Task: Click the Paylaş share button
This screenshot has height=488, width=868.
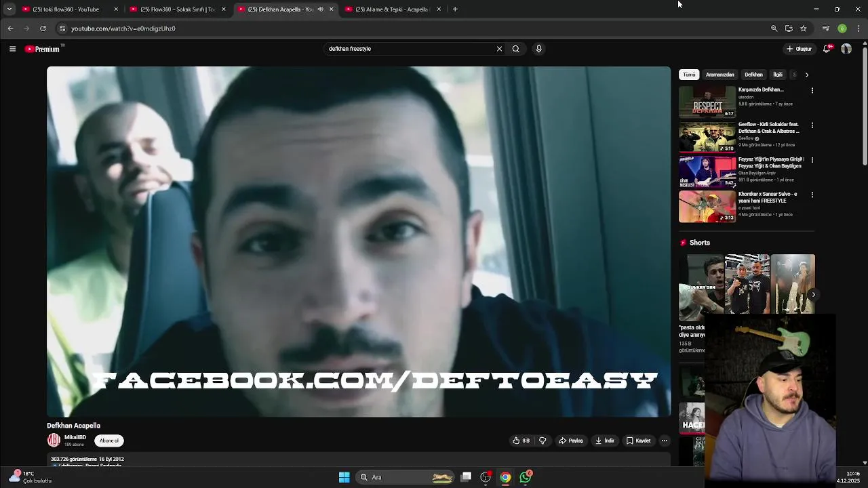Action: (570, 441)
